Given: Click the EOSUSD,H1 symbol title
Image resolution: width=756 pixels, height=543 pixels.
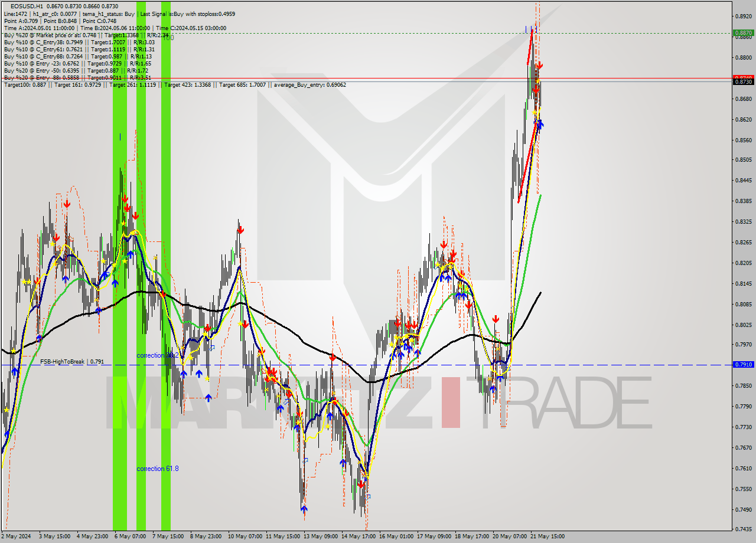Looking at the screenshot, I should pos(25,5).
